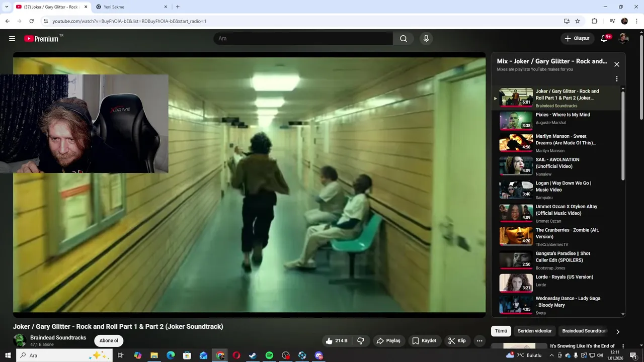Save video with Kaydet button
This screenshot has height=362, width=644.
pos(424,341)
